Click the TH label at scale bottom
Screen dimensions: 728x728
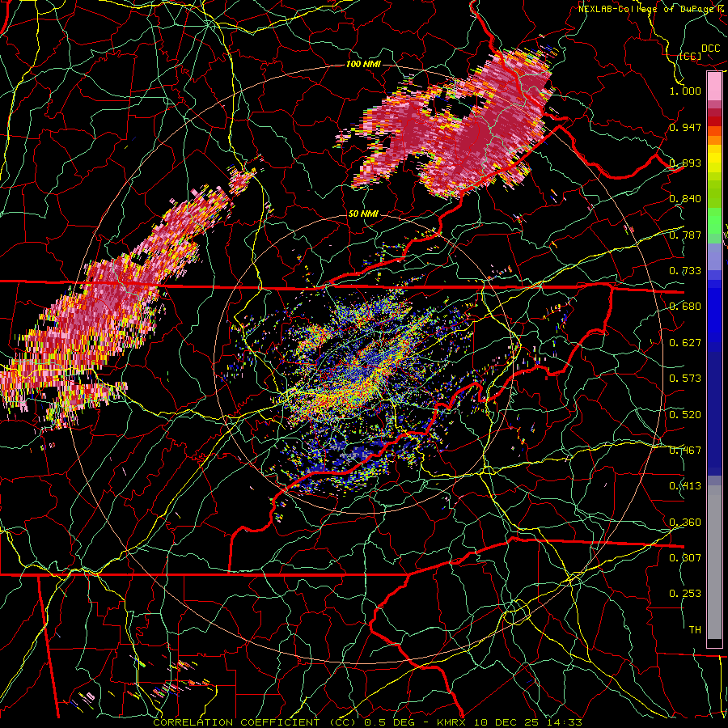(x=695, y=630)
